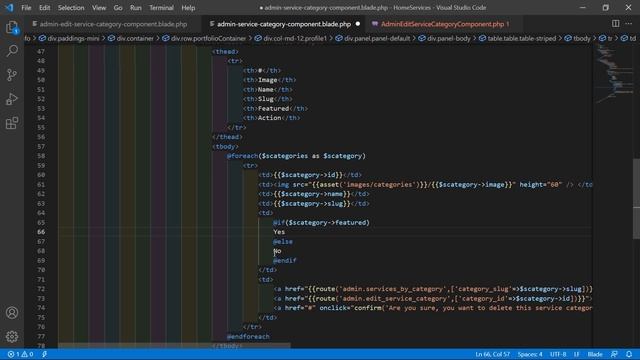Click the <thead> tag on line 47
Viewport: 640px width, 360px height.
[x=225, y=52]
